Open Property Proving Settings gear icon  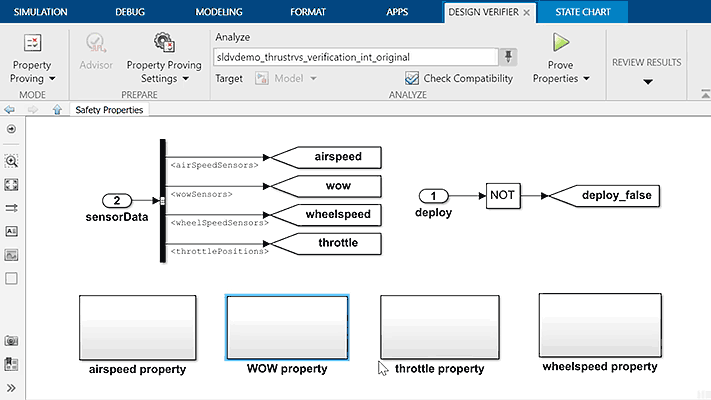tap(164, 43)
